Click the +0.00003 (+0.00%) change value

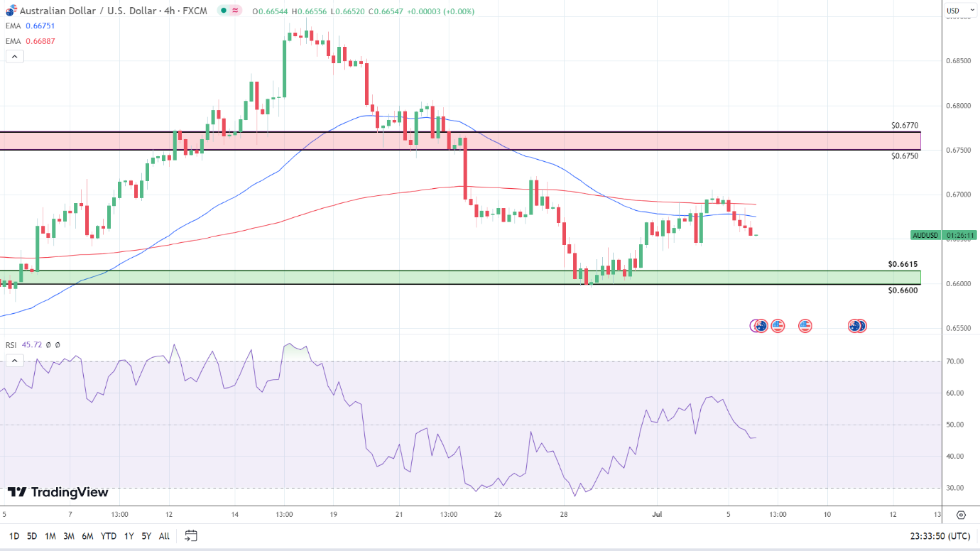440,11
